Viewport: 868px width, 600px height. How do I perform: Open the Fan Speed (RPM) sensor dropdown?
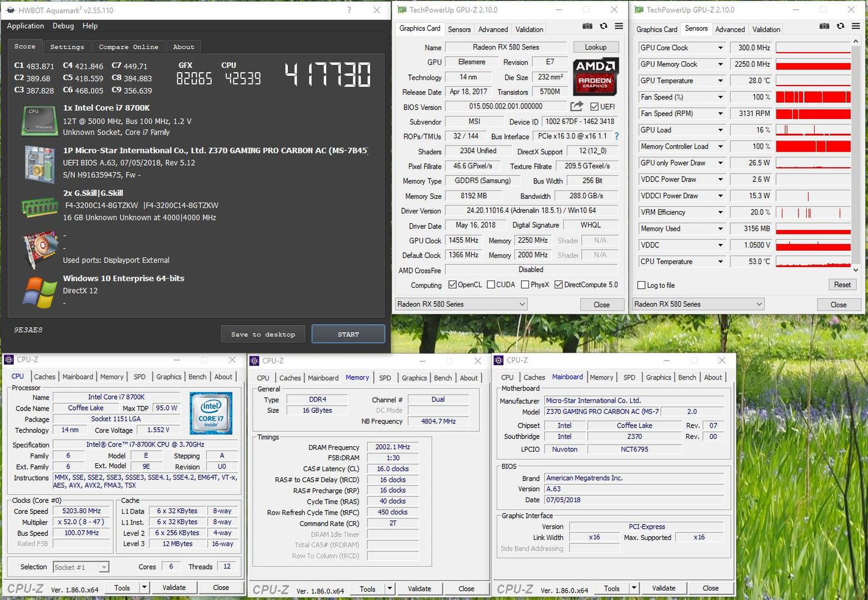click(720, 113)
